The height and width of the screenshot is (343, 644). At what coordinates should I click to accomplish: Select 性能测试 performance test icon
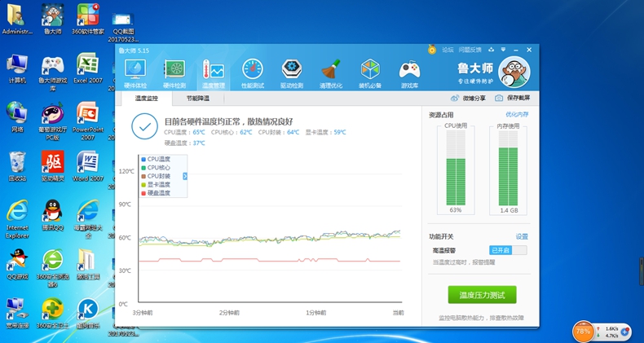pos(253,72)
